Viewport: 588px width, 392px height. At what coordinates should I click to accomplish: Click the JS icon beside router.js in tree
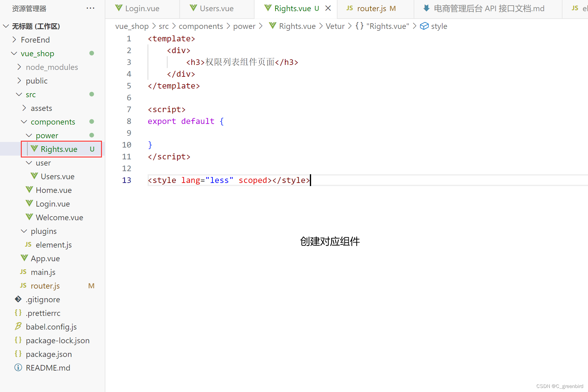23,285
